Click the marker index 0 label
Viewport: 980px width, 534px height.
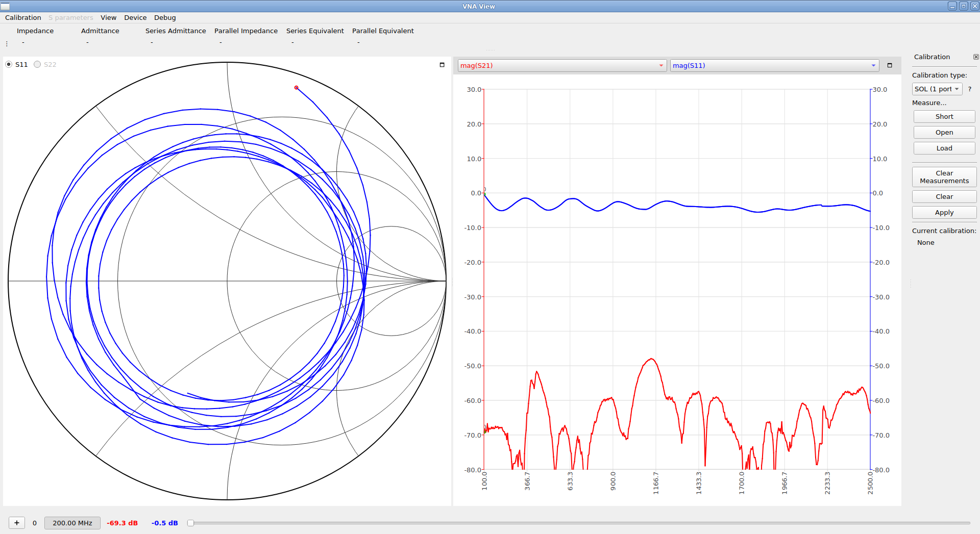click(35, 523)
